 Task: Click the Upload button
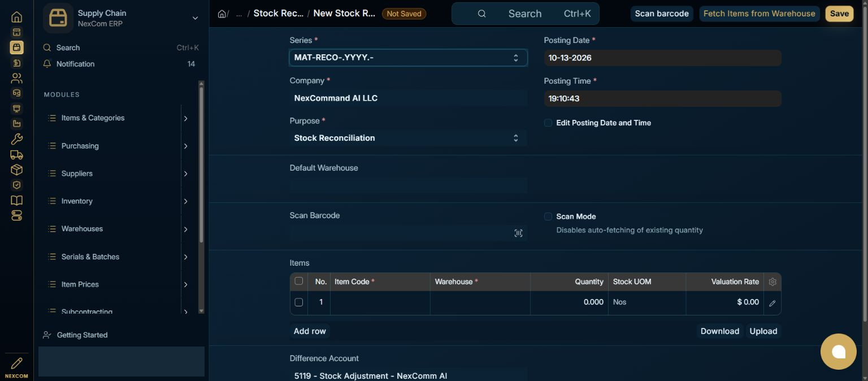pos(763,331)
